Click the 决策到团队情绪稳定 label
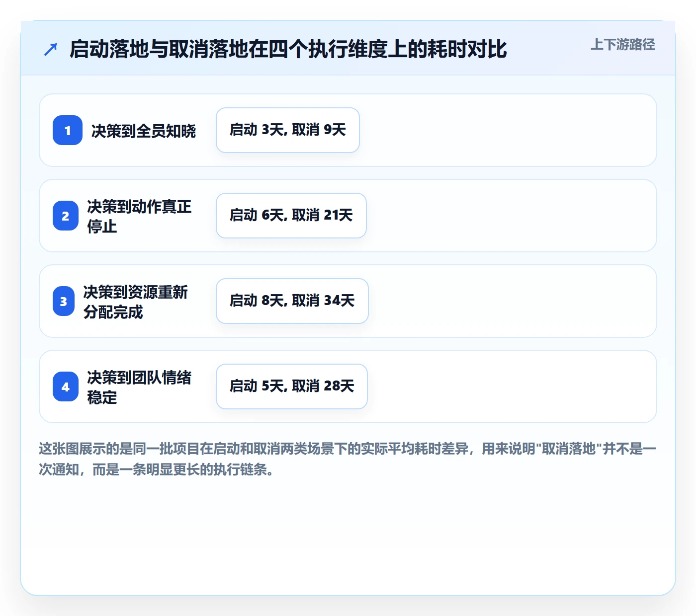 pyautogui.click(x=139, y=387)
